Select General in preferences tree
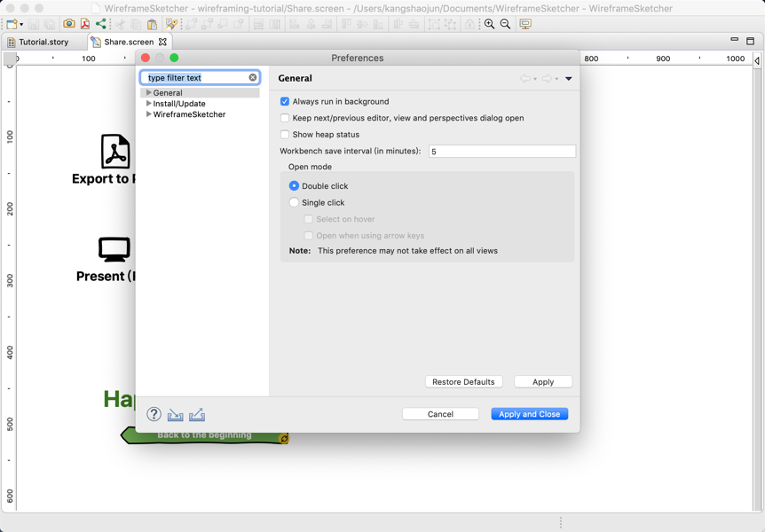Viewport: 765px width, 532px height. click(168, 92)
